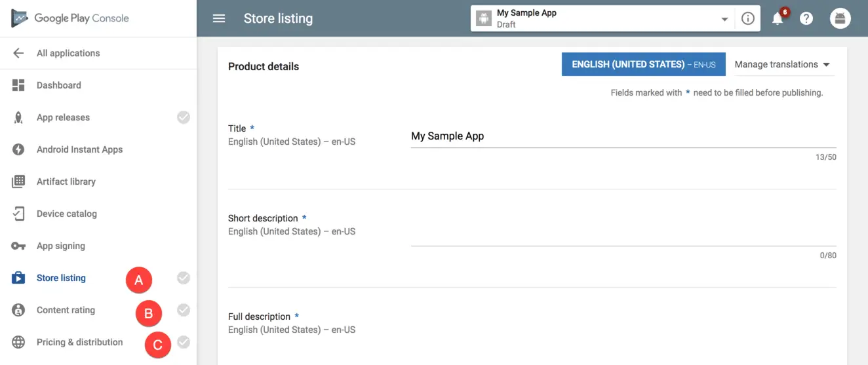The width and height of the screenshot is (868, 365).
Task: Click the App signing key icon
Action: 18,246
